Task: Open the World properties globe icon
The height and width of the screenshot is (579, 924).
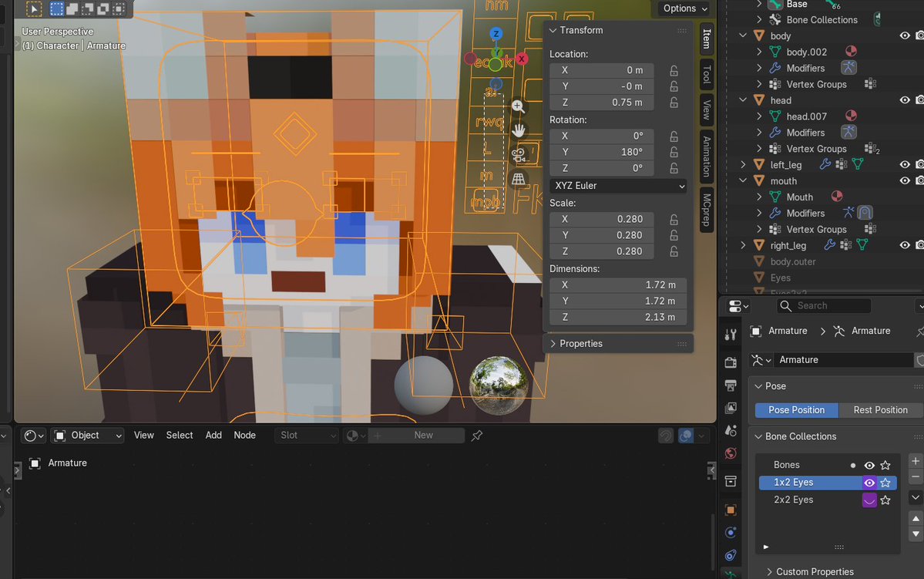Action: click(731, 453)
